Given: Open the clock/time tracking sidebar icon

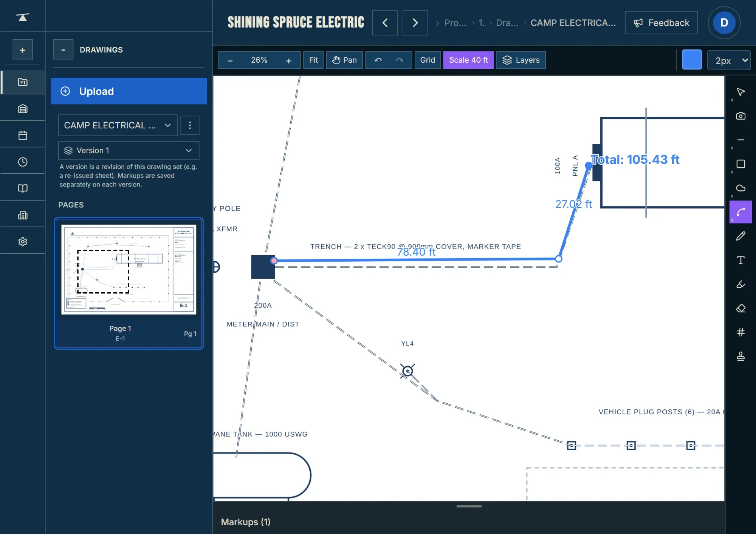Looking at the screenshot, I should [23, 162].
